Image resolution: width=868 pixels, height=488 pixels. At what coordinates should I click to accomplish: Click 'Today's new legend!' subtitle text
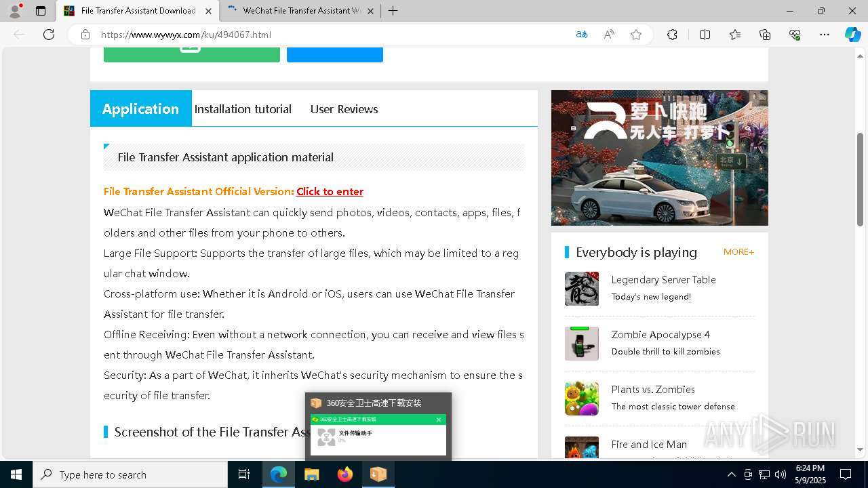(x=651, y=297)
